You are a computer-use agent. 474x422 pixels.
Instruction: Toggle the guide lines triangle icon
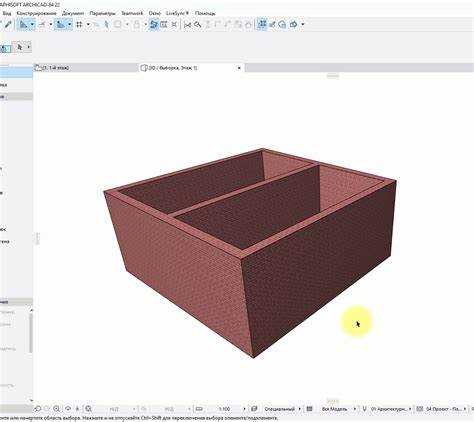point(23,24)
